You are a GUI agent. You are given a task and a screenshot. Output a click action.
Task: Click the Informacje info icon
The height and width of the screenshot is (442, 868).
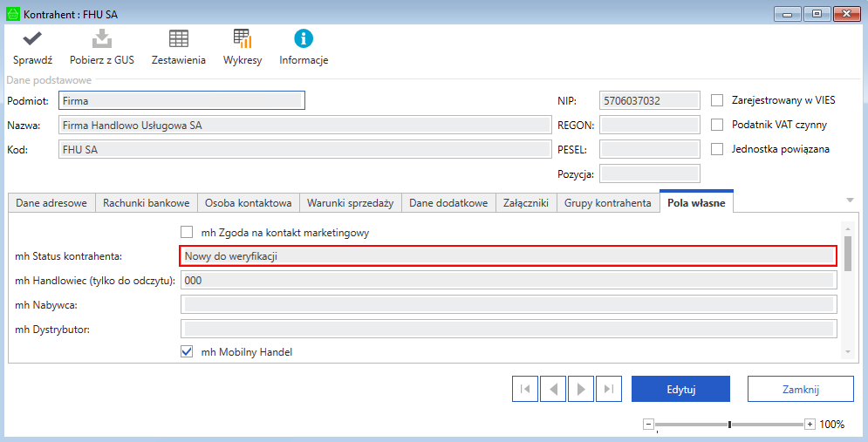point(303,39)
